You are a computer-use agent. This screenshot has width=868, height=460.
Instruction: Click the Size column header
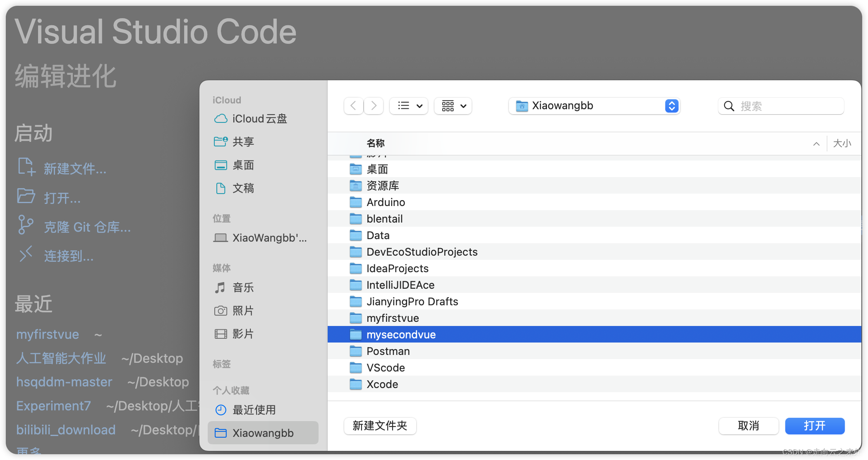(x=842, y=144)
